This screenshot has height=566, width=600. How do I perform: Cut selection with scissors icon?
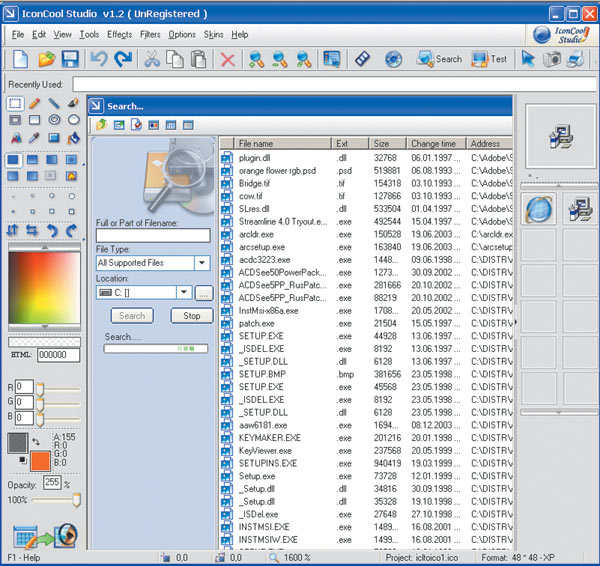click(152, 59)
